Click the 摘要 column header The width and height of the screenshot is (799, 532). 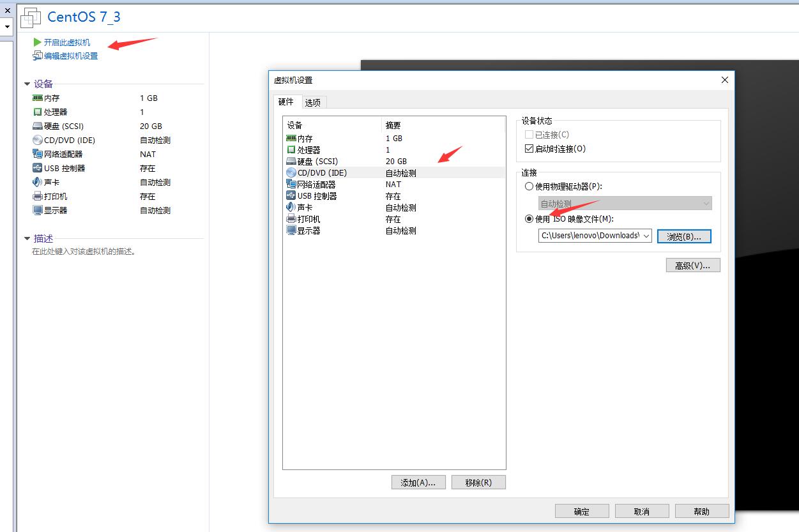443,125
